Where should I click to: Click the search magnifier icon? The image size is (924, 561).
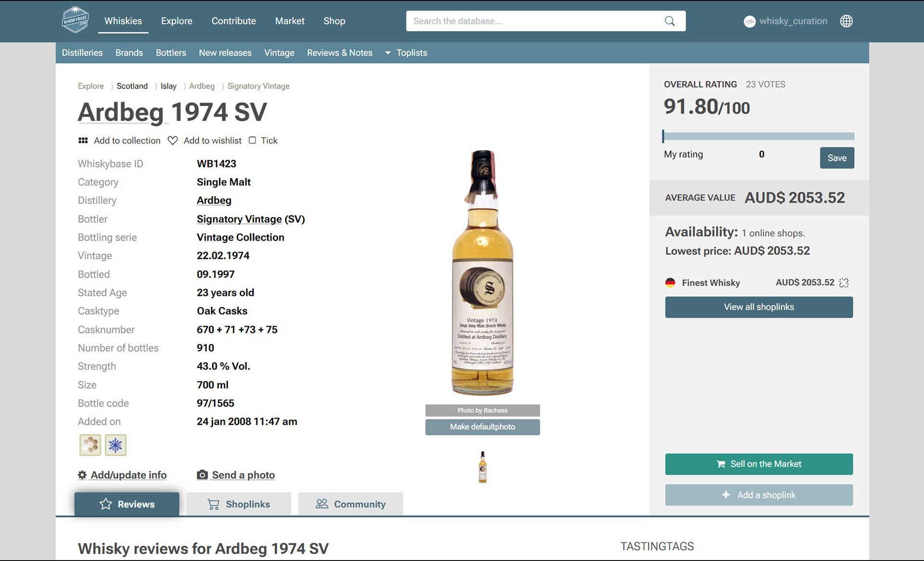pos(669,21)
